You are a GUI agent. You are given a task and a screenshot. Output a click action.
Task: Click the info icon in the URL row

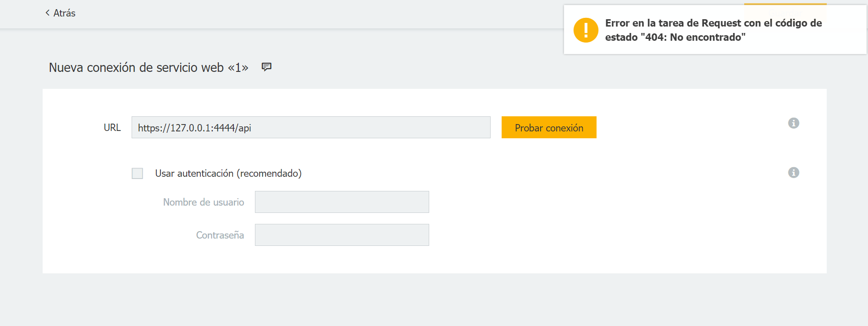pos(793,123)
